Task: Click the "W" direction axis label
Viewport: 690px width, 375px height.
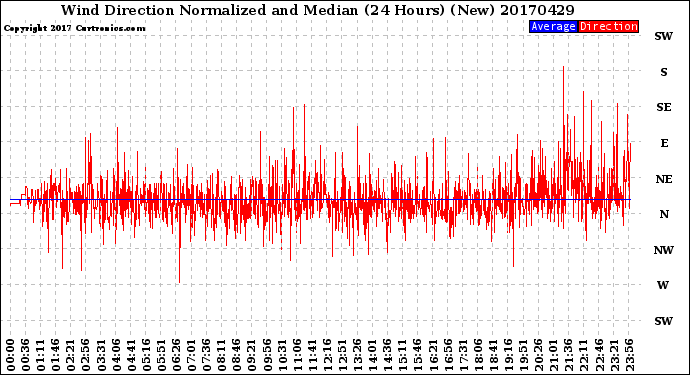Action: [663, 285]
